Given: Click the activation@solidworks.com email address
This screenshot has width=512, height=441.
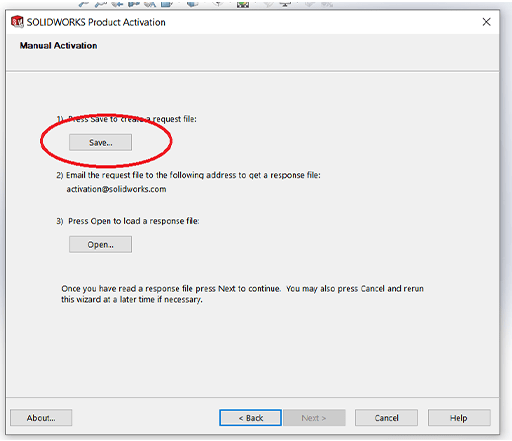Looking at the screenshot, I should click(x=116, y=189).
